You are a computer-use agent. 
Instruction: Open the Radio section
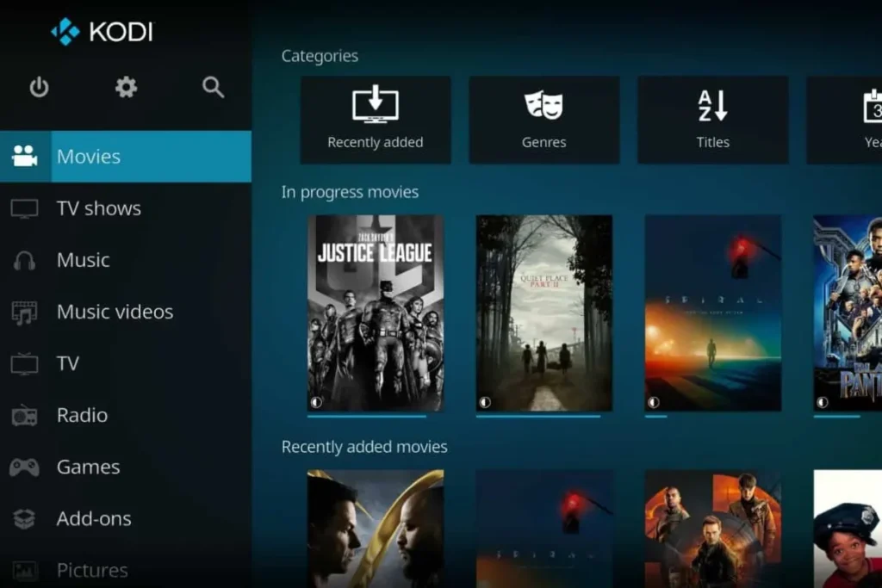(126, 416)
